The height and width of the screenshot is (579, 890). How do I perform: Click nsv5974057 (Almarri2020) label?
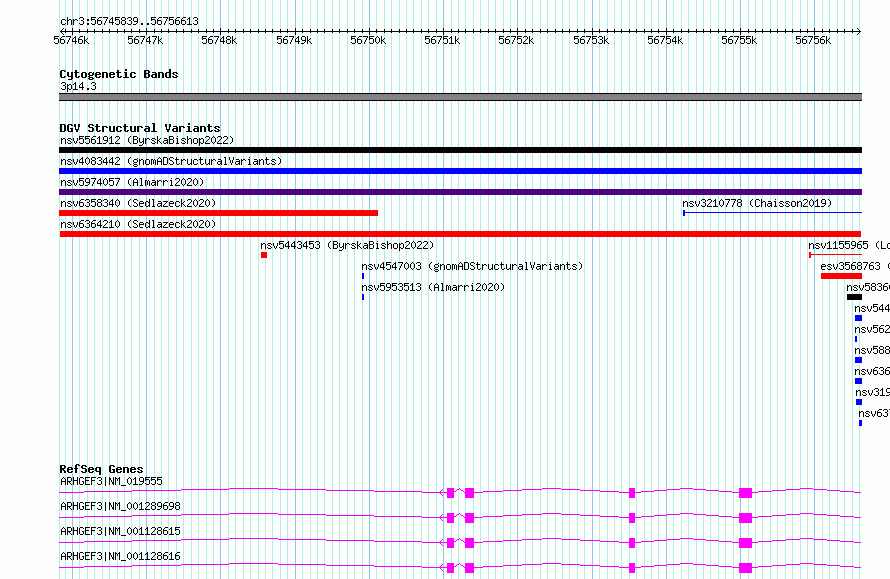[132, 182]
